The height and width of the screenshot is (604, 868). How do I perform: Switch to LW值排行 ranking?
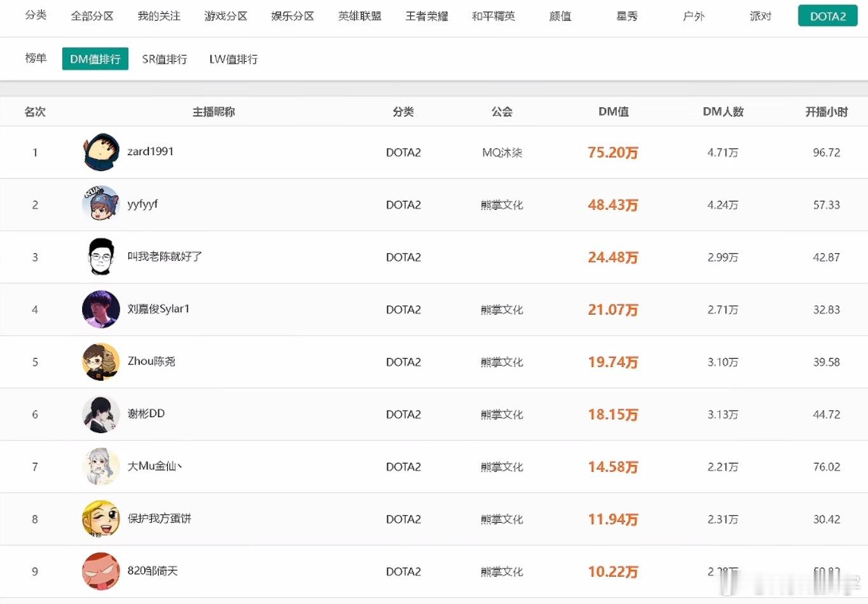233,59
